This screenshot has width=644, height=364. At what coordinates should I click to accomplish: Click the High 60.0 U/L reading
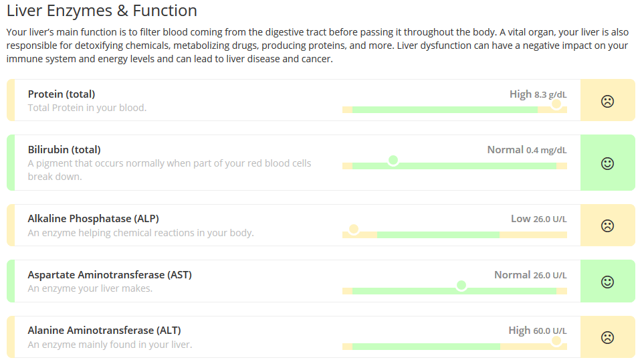coord(538,331)
